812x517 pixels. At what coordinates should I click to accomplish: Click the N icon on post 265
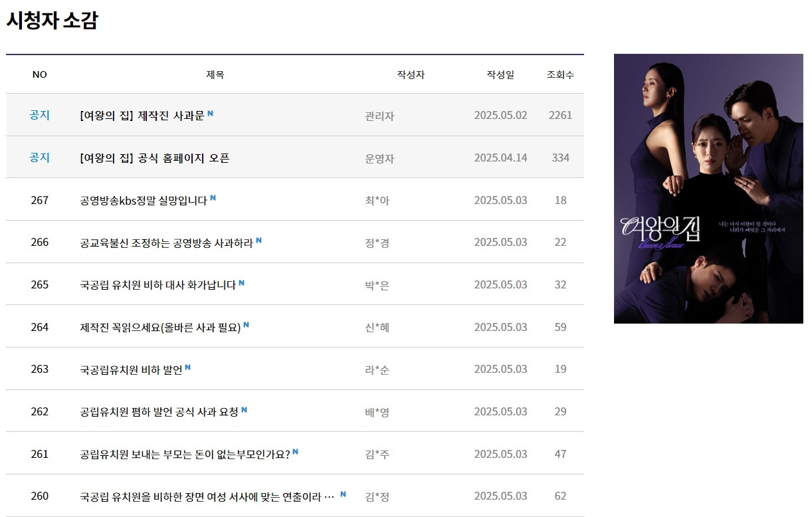(242, 282)
